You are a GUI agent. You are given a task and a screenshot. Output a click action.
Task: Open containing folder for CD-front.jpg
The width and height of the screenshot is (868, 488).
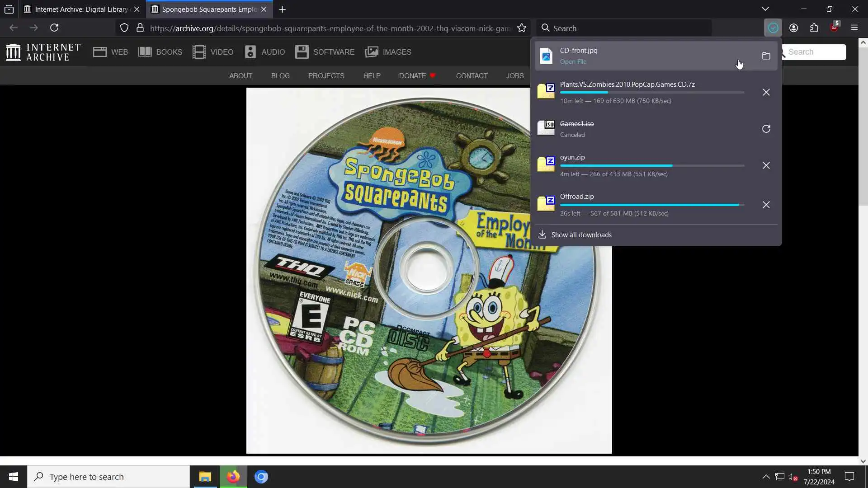coord(766,56)
